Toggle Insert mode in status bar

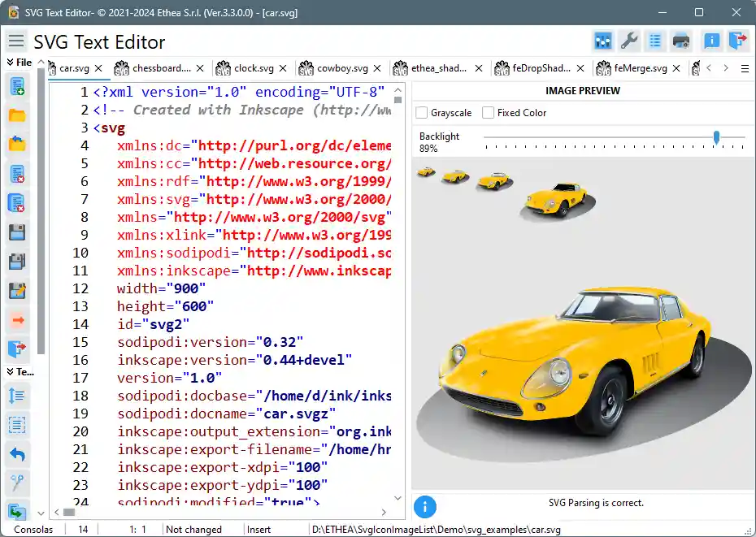click(259, 529)
